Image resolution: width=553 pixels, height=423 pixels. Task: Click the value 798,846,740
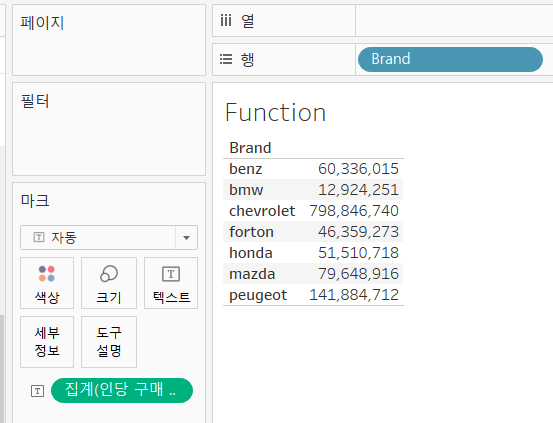pyautogui.click(x=354, y=211)
